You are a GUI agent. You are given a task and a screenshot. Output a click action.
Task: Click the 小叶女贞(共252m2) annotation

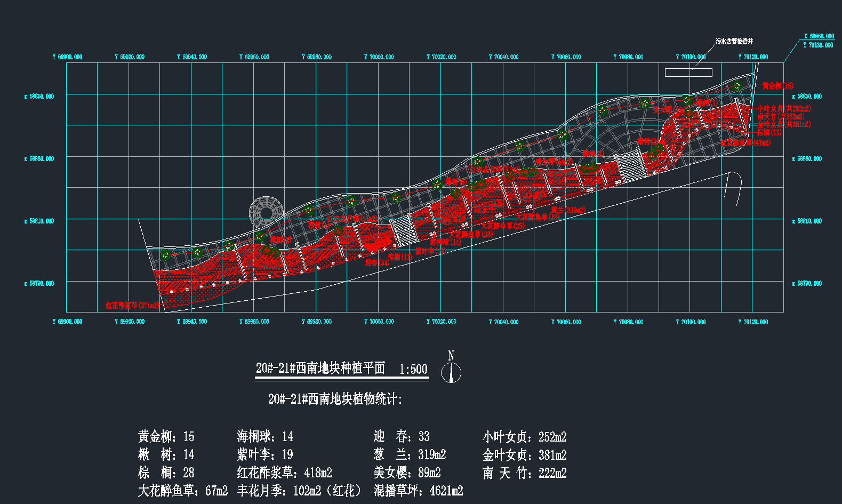pyautogui.click(x=784, y=108)
